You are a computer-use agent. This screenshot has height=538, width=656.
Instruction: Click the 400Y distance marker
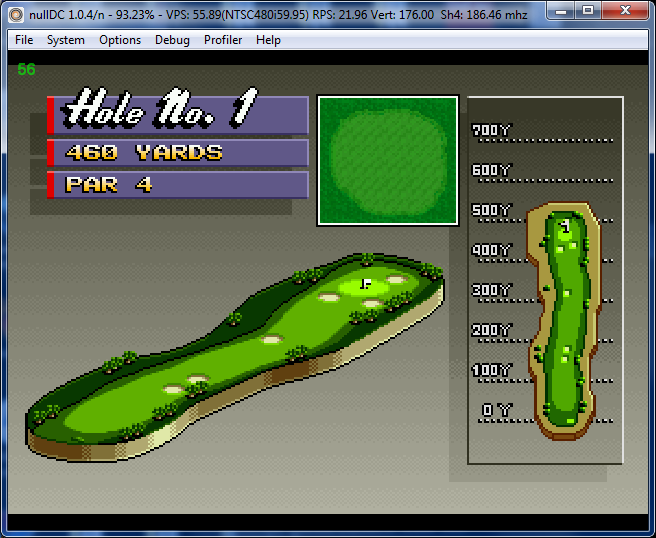pyautogui.click(x=491, y=250)
